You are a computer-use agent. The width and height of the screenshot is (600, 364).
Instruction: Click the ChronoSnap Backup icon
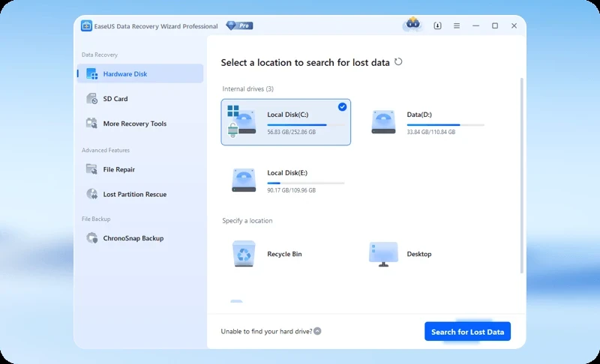click(x=91, y=238)
